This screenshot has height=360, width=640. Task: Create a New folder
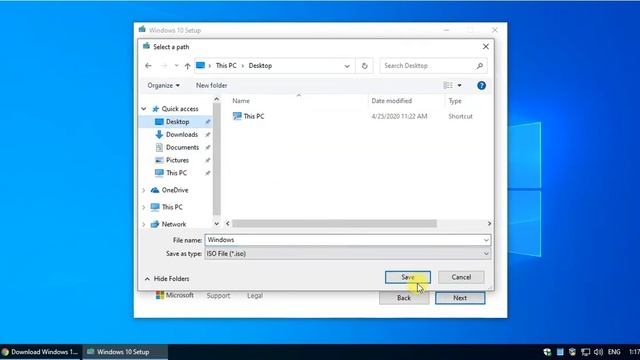click(211, 85)
